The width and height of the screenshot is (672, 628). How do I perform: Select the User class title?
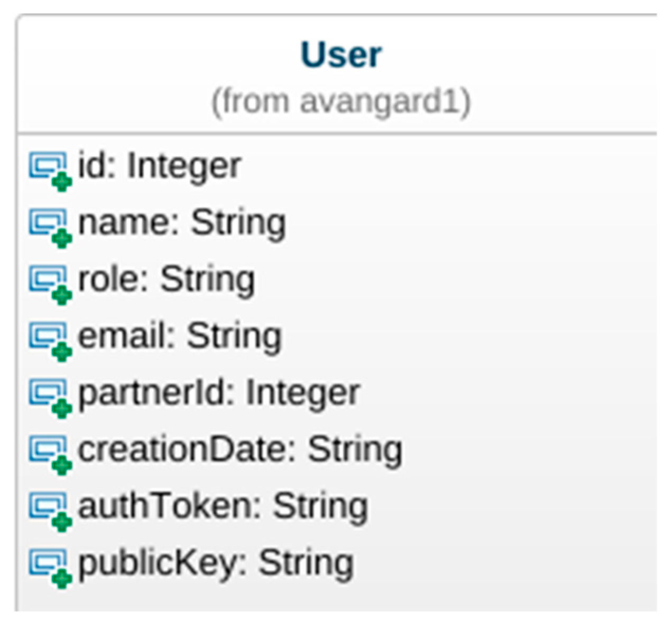coord(341,54)
